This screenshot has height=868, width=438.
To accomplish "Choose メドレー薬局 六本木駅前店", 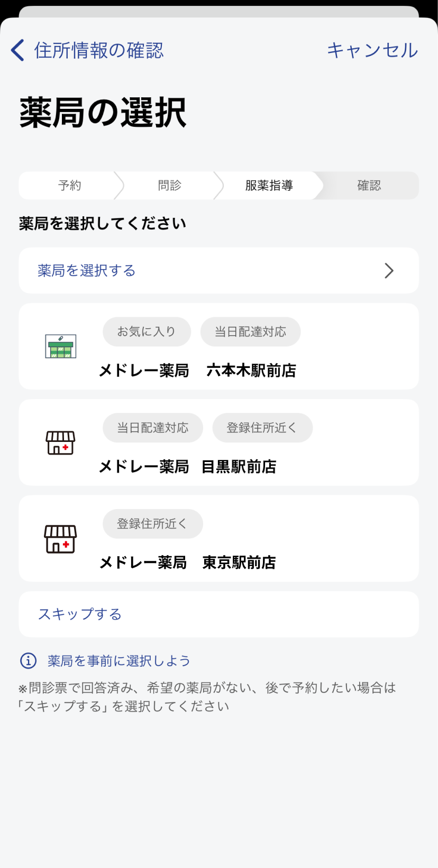I will (x=197, y=371).
